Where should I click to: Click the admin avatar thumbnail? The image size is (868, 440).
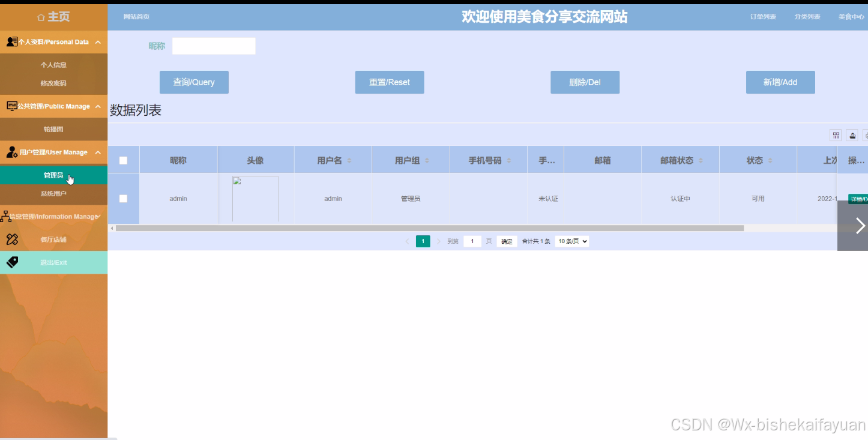[x=255, y=199]
